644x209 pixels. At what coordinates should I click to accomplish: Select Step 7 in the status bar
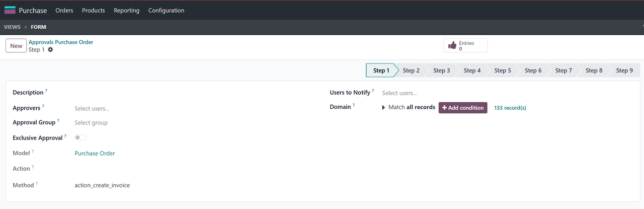coord(563,71)
